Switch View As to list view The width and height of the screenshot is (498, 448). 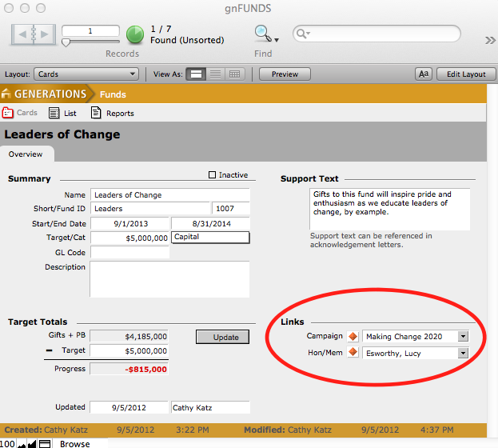(x=215, y=74)
